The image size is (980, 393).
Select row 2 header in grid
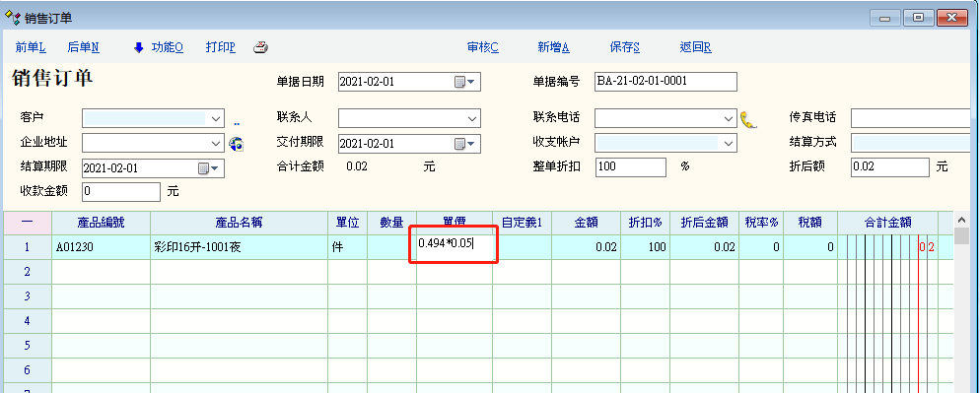(x=27, y=272)
